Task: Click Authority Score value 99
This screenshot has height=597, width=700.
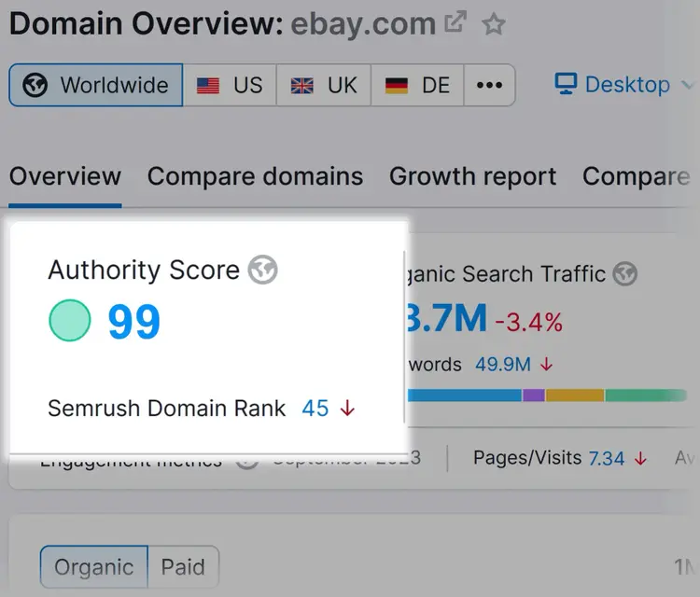Action: [x=133, y=321]
